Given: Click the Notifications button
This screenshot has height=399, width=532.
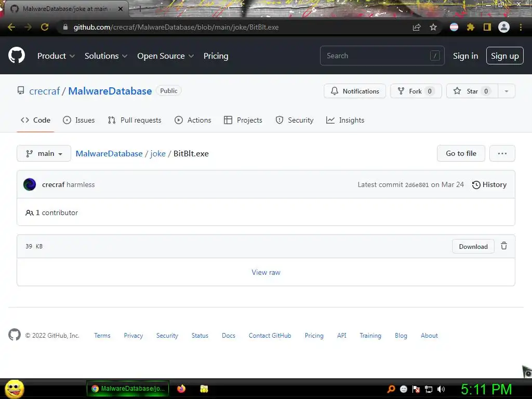Looking at the screenshot, I should [x=355, y=91].
